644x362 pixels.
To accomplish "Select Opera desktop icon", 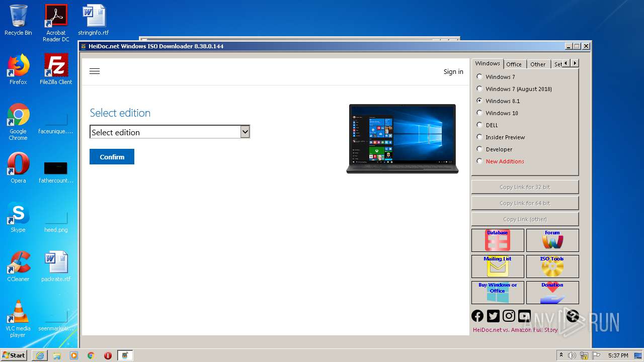I will click(x=18, y=168).
